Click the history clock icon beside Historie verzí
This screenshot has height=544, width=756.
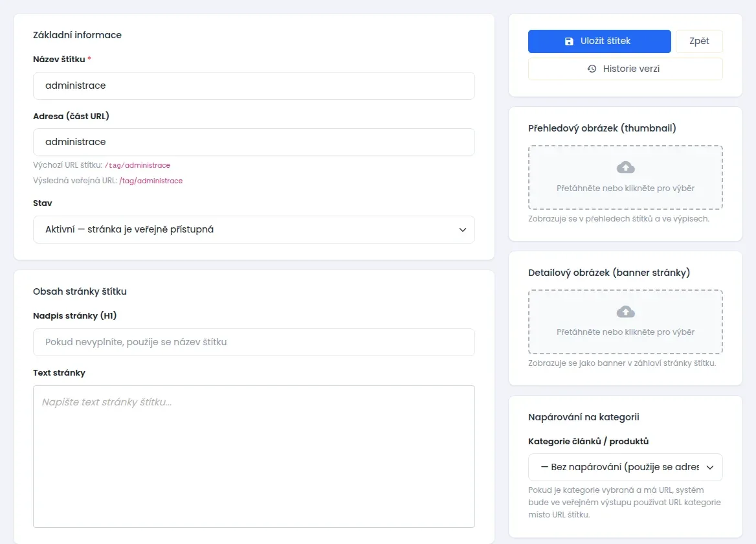click(592, 69)
